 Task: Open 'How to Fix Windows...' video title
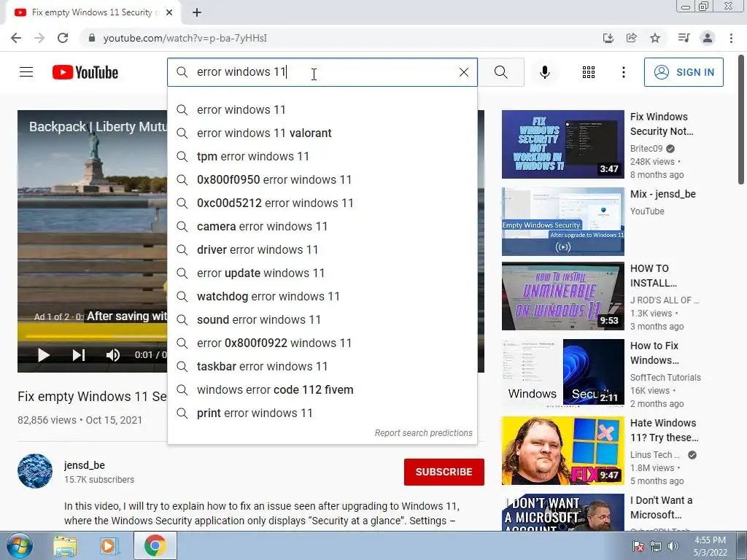click(x=654, y=353)
